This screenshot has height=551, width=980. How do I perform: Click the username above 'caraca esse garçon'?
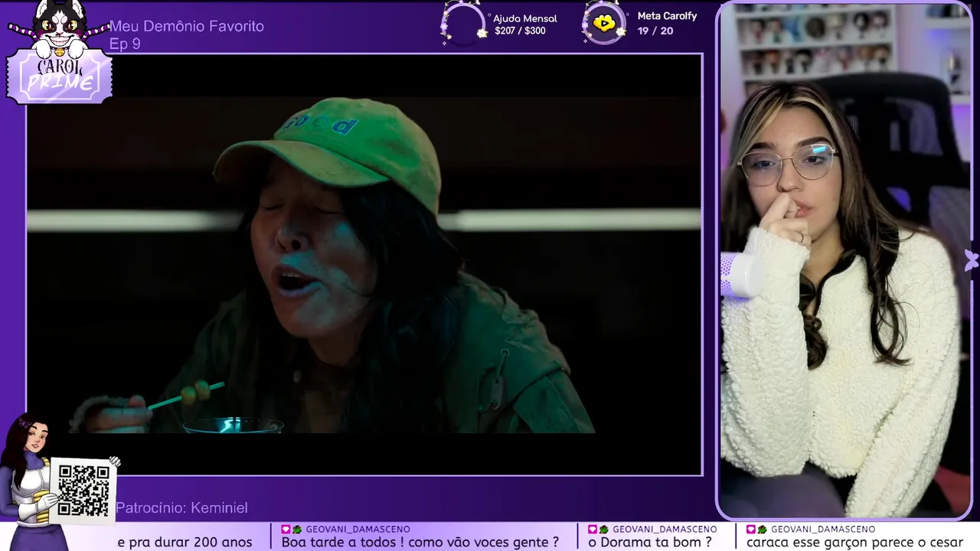point(823,529)
